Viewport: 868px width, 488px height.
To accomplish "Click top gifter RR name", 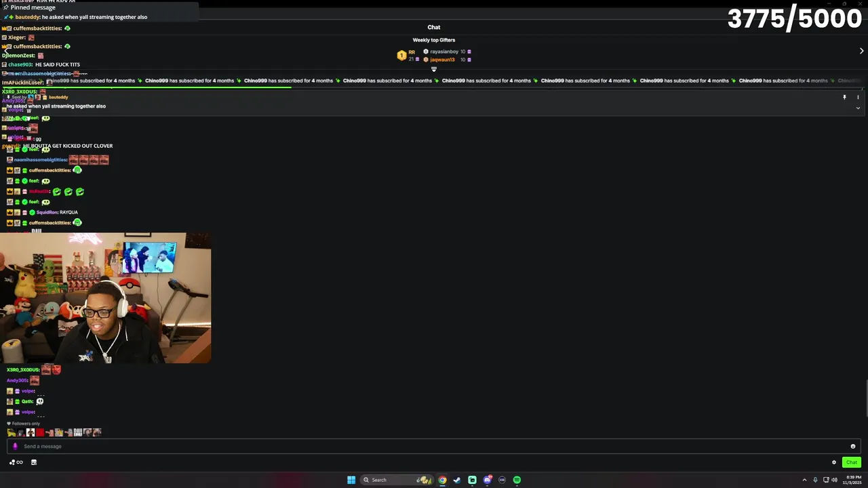I will (412, 52).
